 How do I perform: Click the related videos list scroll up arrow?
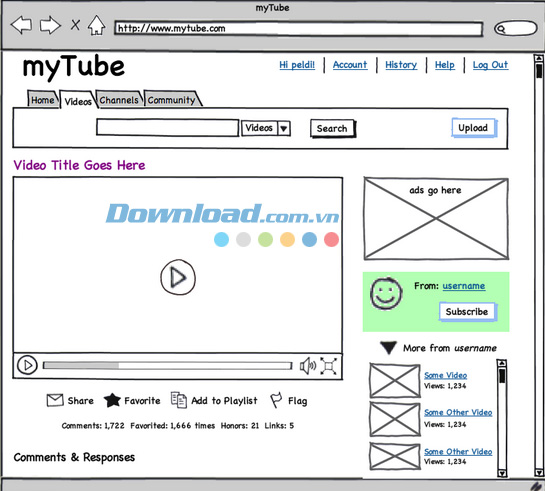502,363
